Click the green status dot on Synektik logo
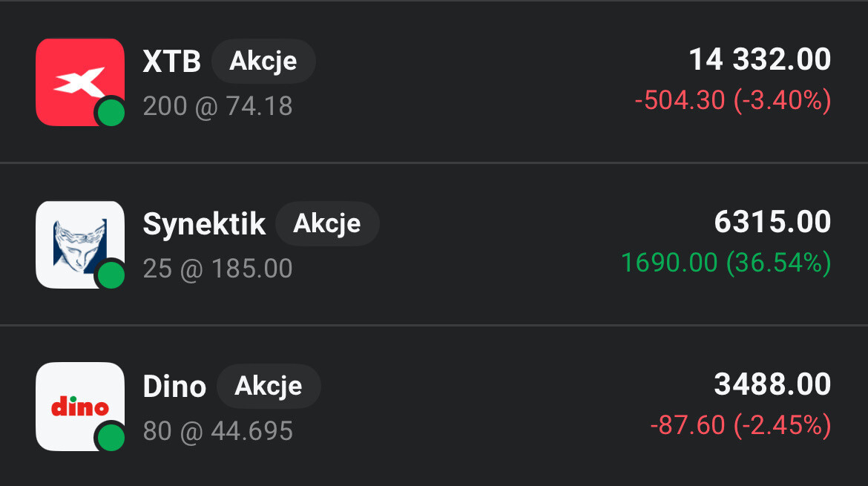The width and height of the screenshot is (868, 486). [x=111, y=275]
